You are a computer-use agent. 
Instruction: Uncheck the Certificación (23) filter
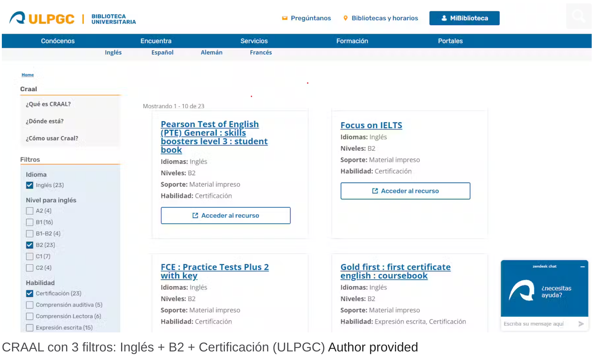click(x=29, y=293)
